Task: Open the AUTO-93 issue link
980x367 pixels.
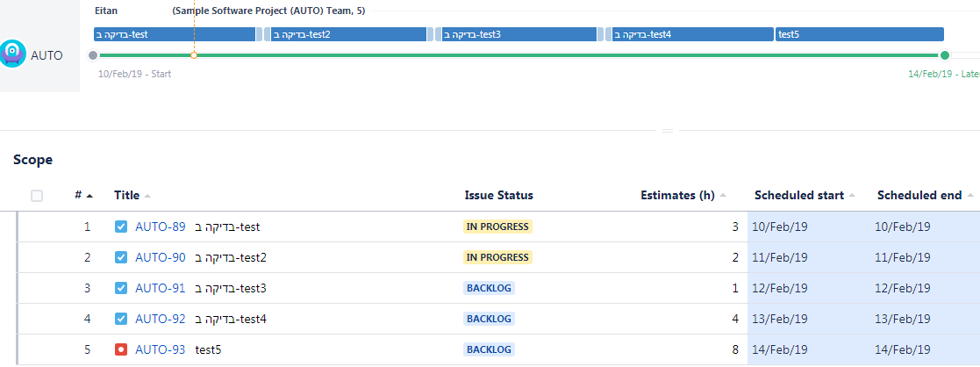Action: click(x=160, y=350)
